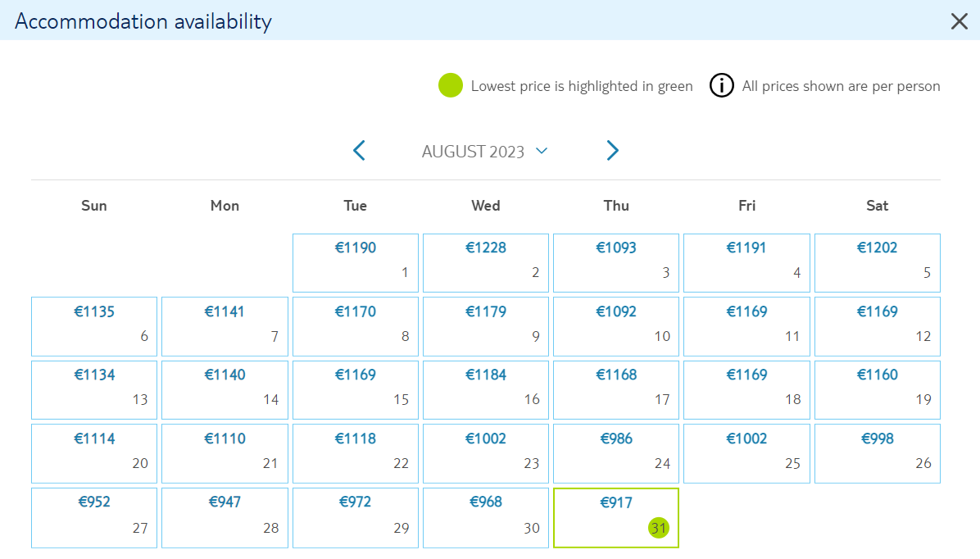The width and height of the screenshot is (980, 559).
Task: Pick August 28 priced €947
Action: tap(225, 518)
